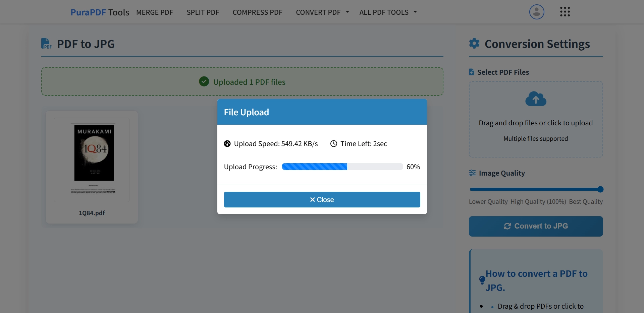This screenshot has width=644, height=313.
Task: Open Conversion Settings gear icon
Action: click(474, 44)
